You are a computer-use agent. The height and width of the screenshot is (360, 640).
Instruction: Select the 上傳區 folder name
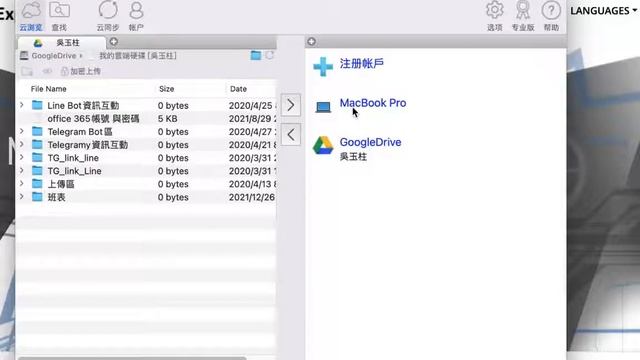click(x=61, y=184)
